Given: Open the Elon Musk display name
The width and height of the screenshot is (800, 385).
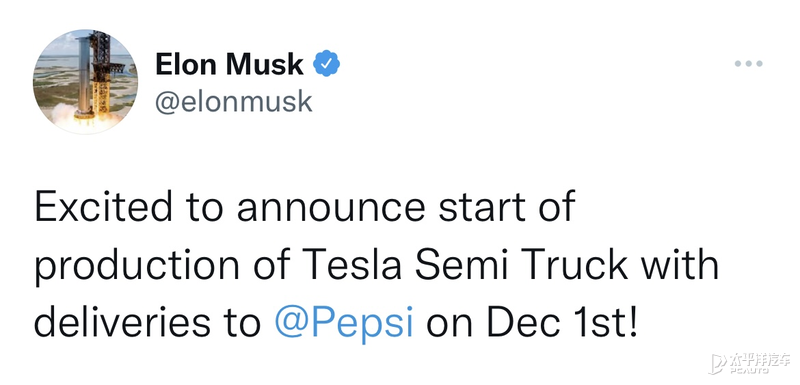Looking at the screenshot, I should point(229,64).
